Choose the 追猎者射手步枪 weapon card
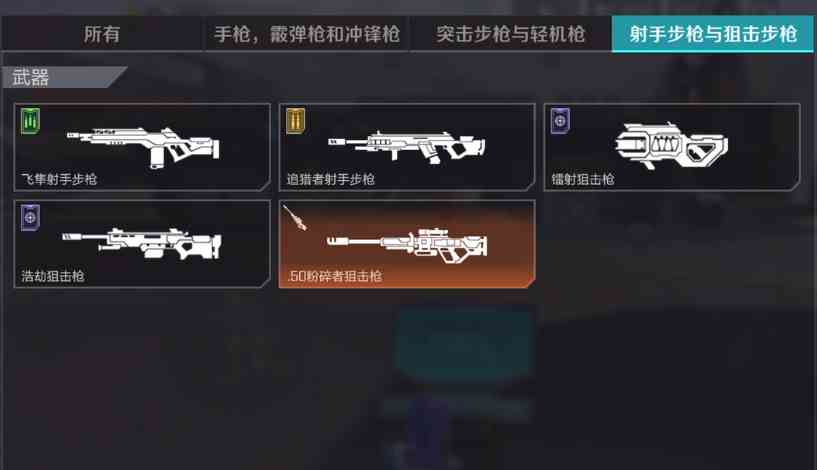The image size is (817, 470). pos(407,147)
